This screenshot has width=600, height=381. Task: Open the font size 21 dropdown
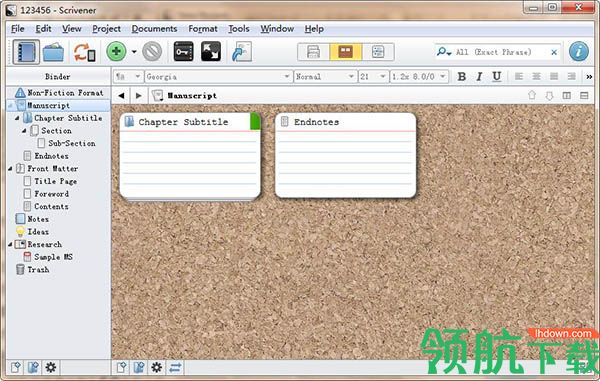[x=373, y=77]
